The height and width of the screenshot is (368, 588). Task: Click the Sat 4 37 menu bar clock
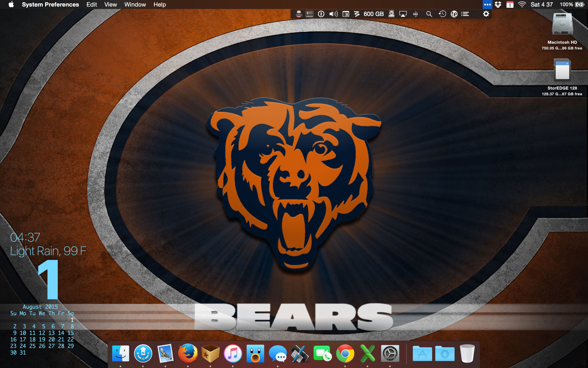tap(542, 4)
